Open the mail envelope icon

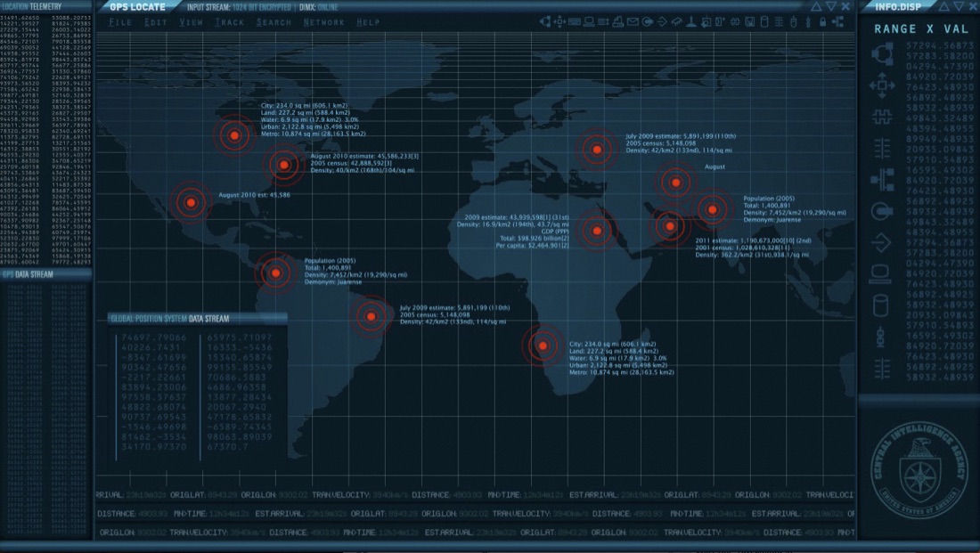(633, 22)
